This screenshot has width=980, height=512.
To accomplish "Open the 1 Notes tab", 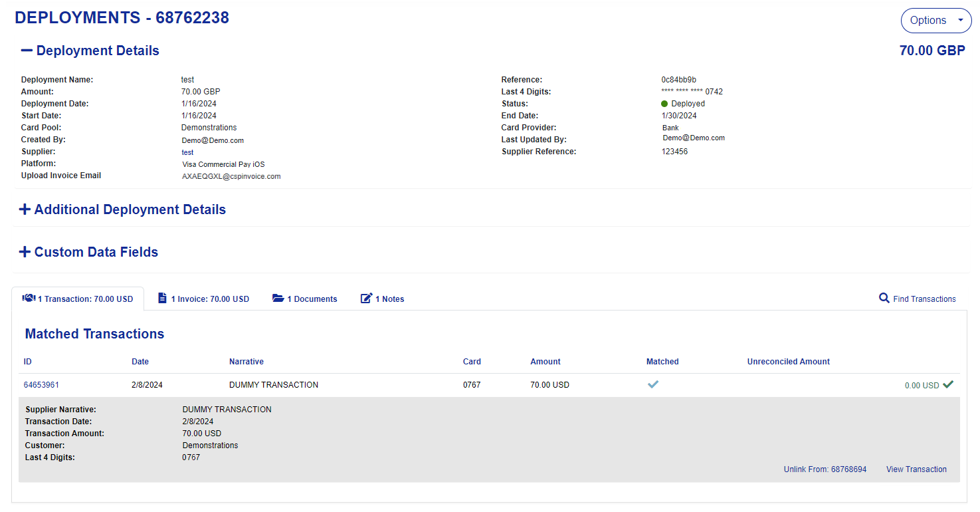I will [382, 299].
